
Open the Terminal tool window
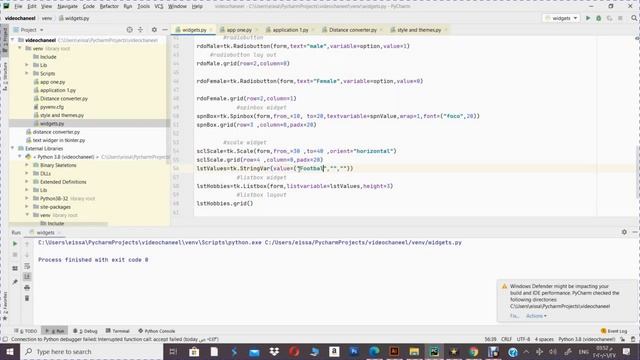click(118, 331)
